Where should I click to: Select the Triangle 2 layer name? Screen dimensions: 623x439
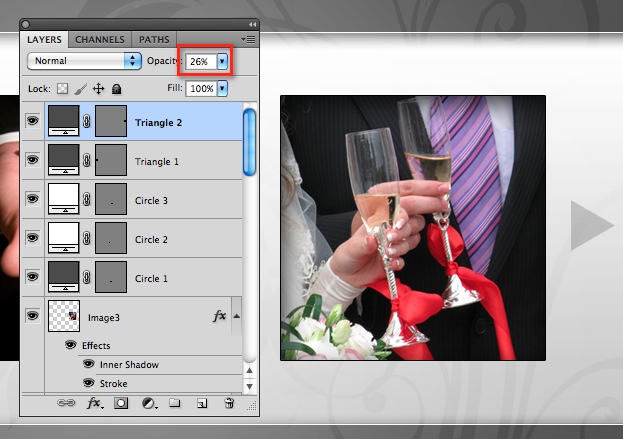click(158, 123)
